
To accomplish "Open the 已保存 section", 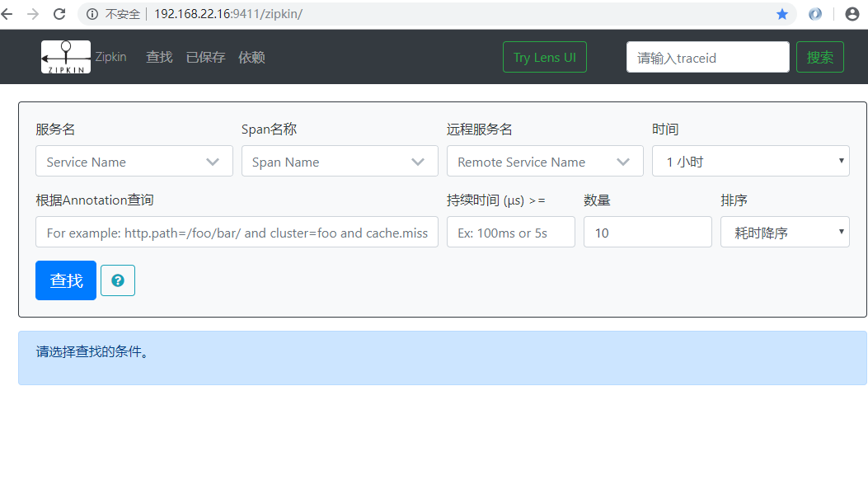I will [205, 57].
